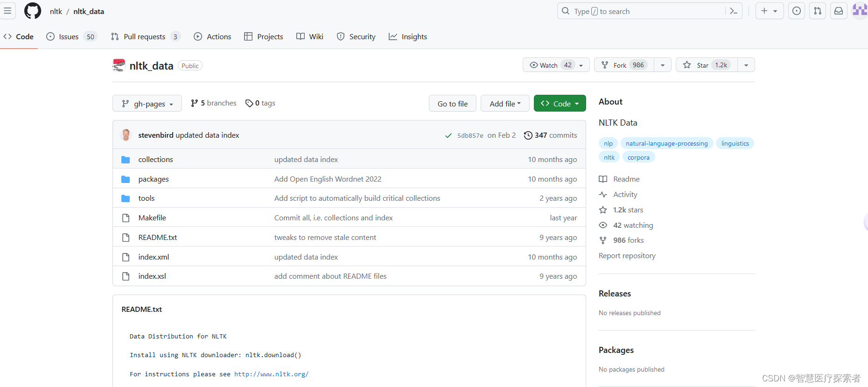Open the 'Add Open English Wordnet 2022' commit message
868x387 pixels.
click(x=328, y=179)
